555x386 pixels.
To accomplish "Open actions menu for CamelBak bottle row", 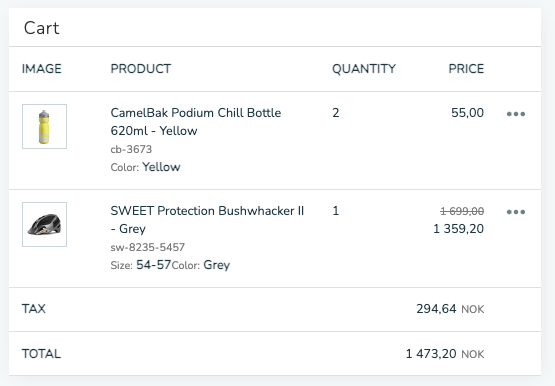I will [516, 114].
